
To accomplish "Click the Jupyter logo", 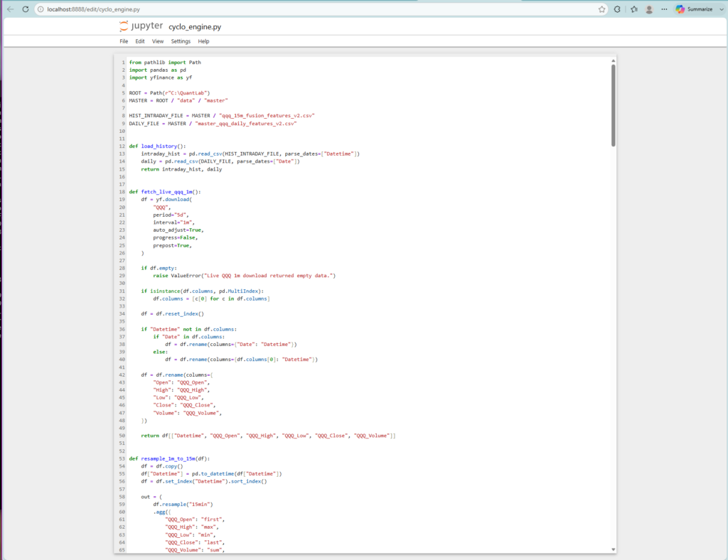I will tap(141, 26).
